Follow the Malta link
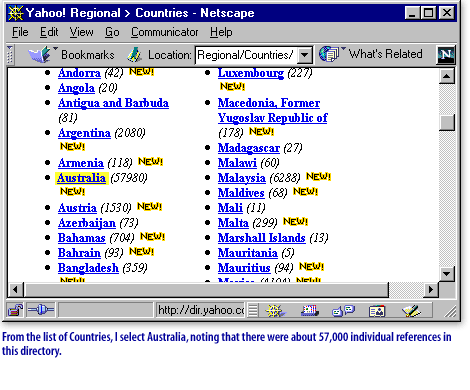Screen dimensions: 470x390 (x=233, y=223)
